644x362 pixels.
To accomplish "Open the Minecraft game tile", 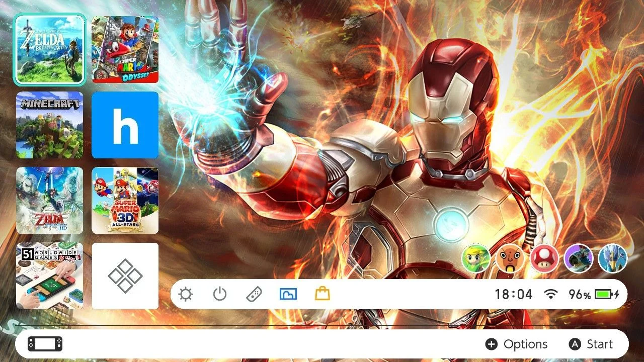I will pos(50,125).
